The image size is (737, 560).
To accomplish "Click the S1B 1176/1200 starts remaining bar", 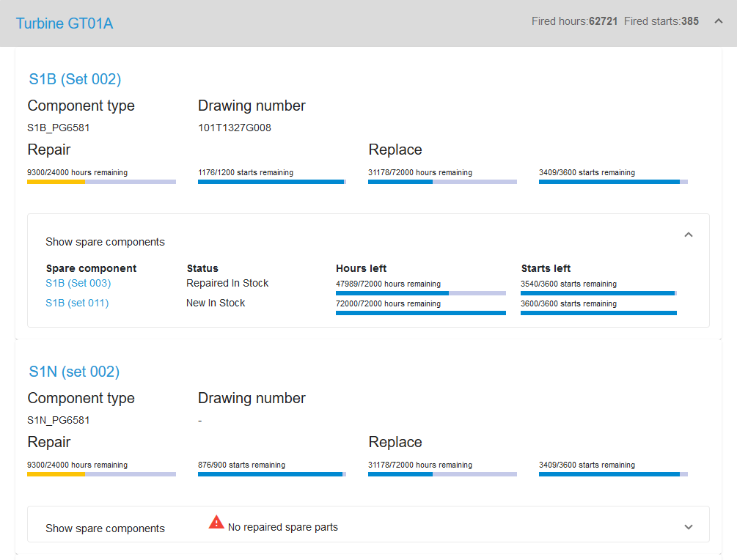I will pyautogui.click(x=271, y=181).
